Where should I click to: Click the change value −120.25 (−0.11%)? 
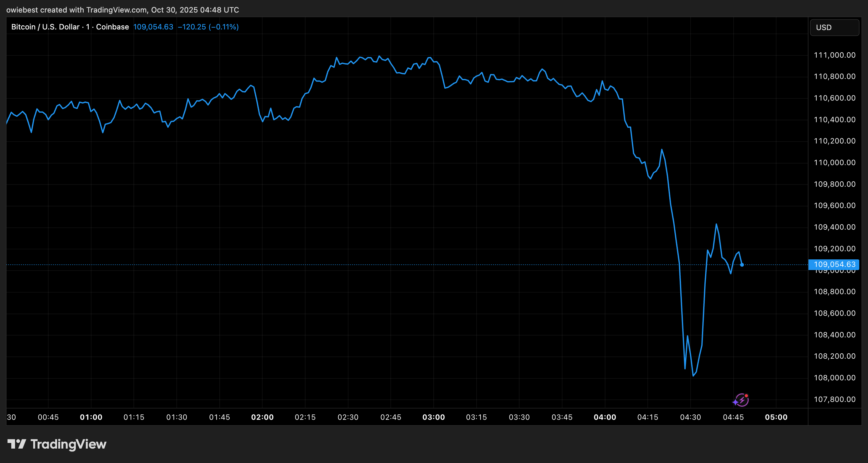click(x=208, y=27)
